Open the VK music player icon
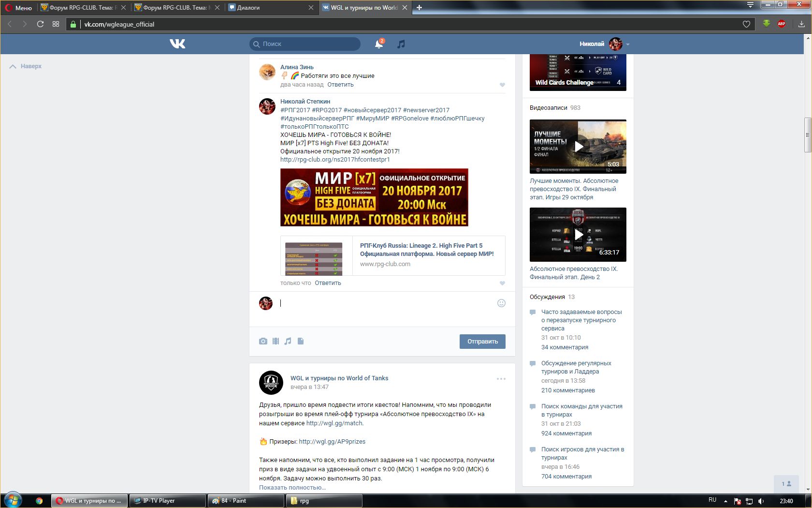This screenshot has width=812, height=508. click(x=401, y=44)
